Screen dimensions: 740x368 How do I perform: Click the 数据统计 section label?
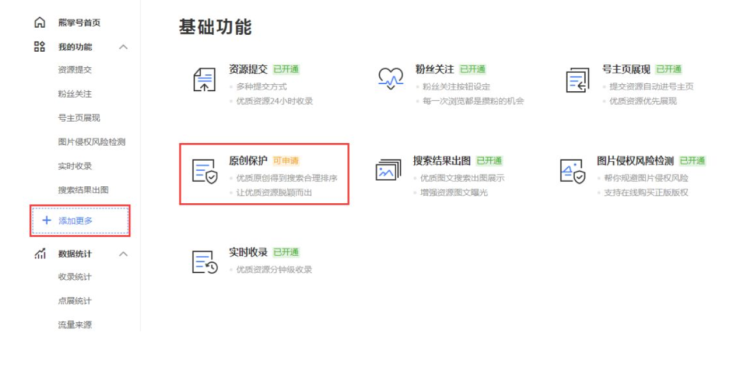[75, 254]
